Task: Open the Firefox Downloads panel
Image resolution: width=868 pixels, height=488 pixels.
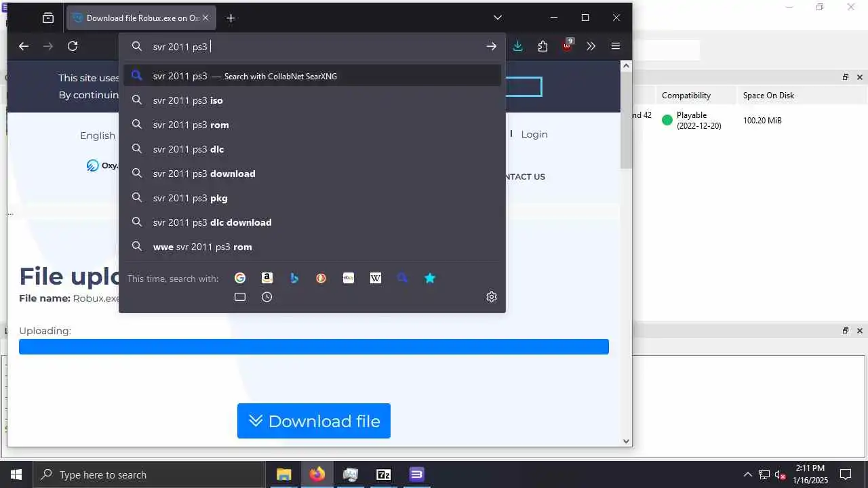Action: pos(518,46)
